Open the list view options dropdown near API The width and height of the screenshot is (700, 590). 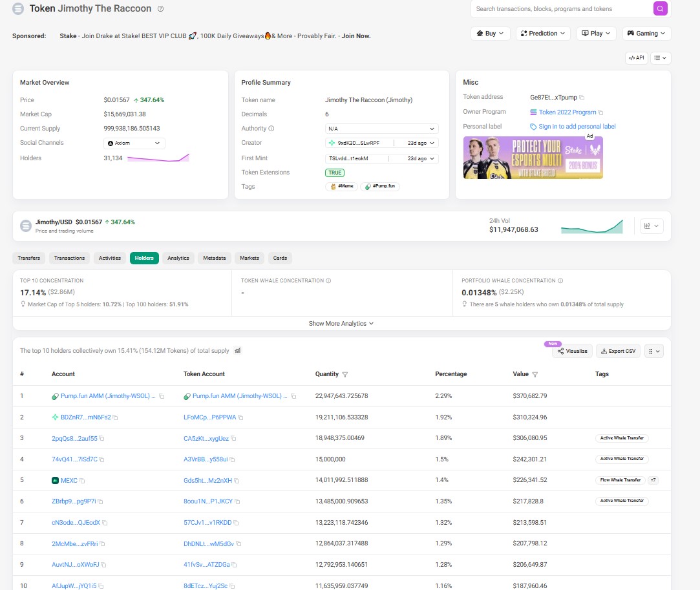pos(661,58)
